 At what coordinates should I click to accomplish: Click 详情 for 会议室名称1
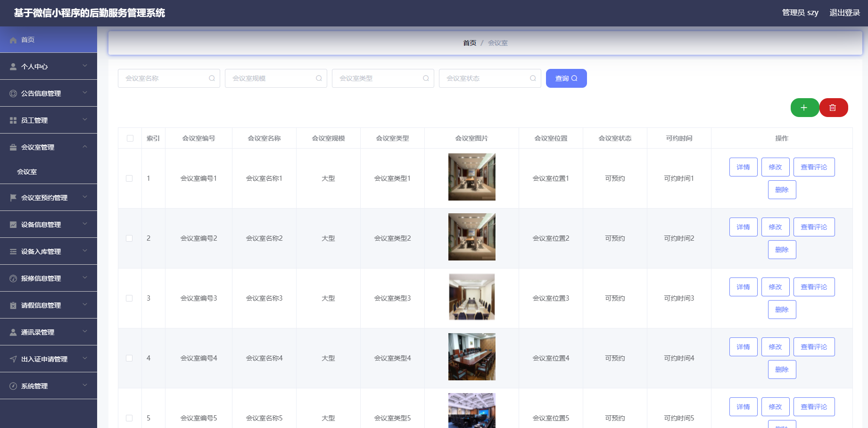(744, 167)
